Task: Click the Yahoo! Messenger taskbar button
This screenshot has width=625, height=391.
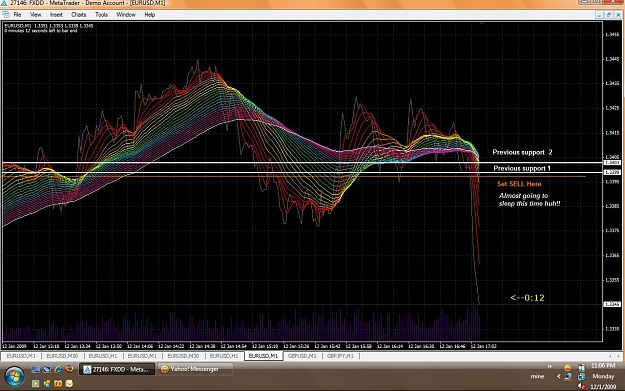Action: click(195, 369)
